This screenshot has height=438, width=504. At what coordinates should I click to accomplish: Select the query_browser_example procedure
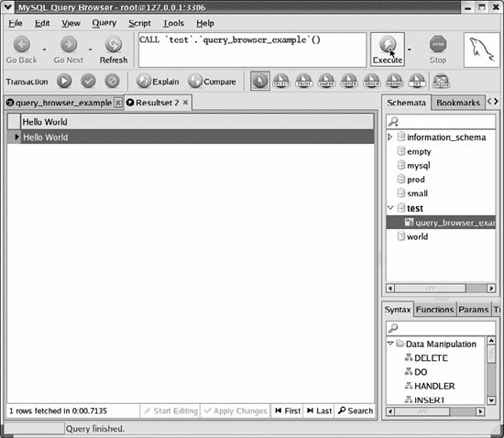point(441,223)
